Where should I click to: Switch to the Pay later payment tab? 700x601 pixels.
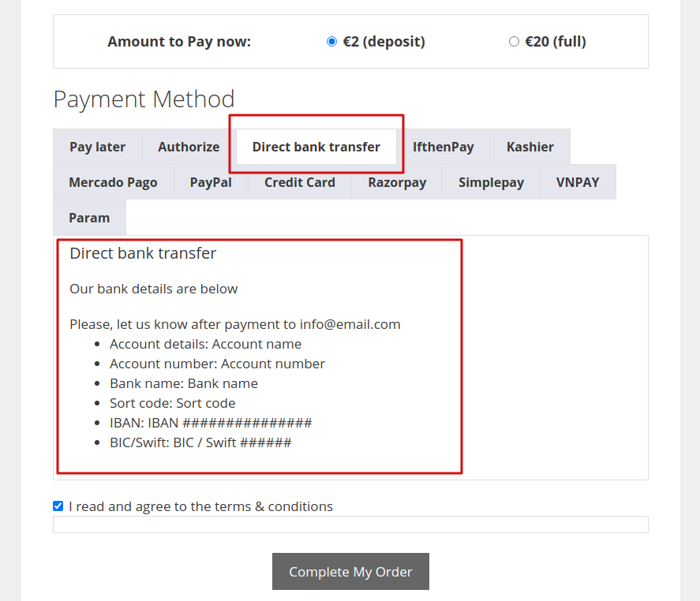[x=97, y=147]
